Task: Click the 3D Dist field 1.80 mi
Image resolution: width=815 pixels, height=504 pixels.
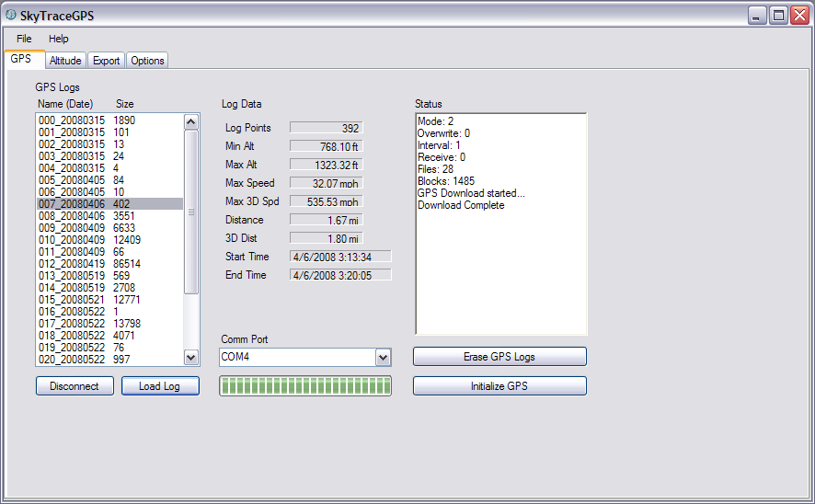Action: (327, 238)
